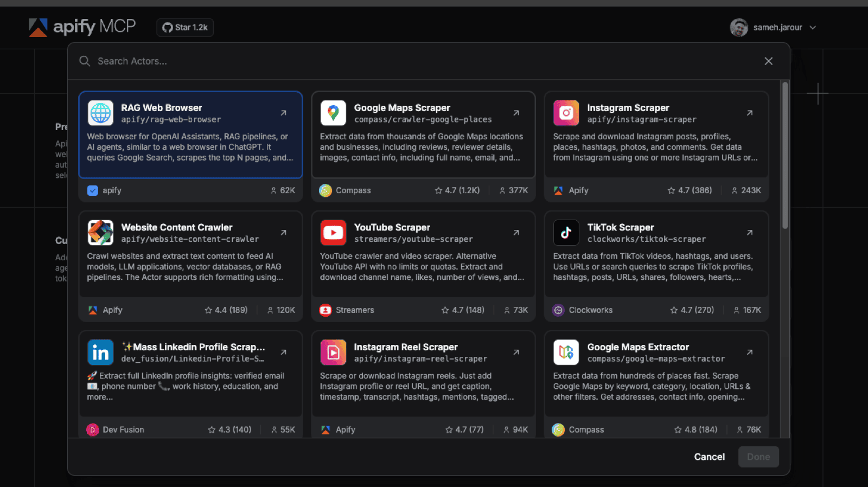Click the Instagram Scraper camera icon
Image resolution: width=868 pixels, height=487 pixels.
[x=566, y=113]
